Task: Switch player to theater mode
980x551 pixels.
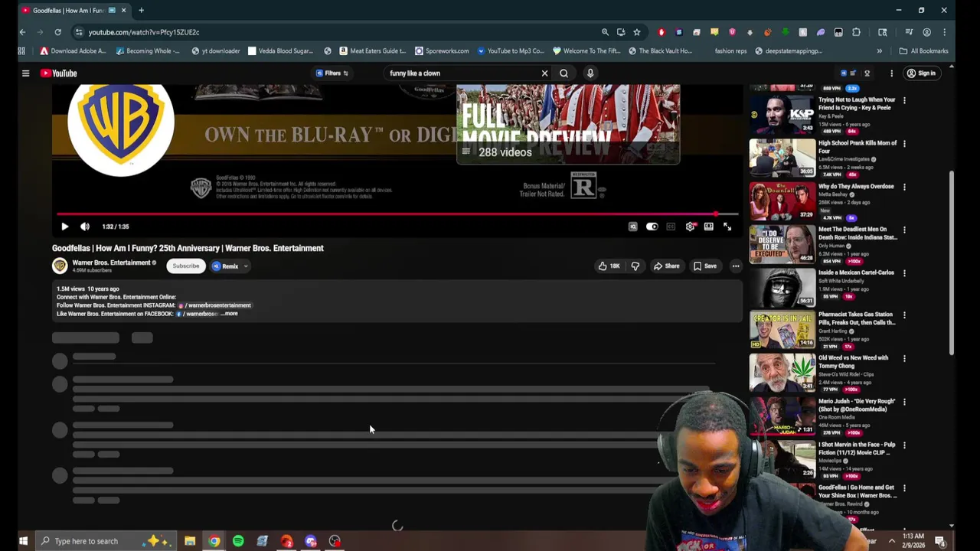Action: [x=709, y=227]
